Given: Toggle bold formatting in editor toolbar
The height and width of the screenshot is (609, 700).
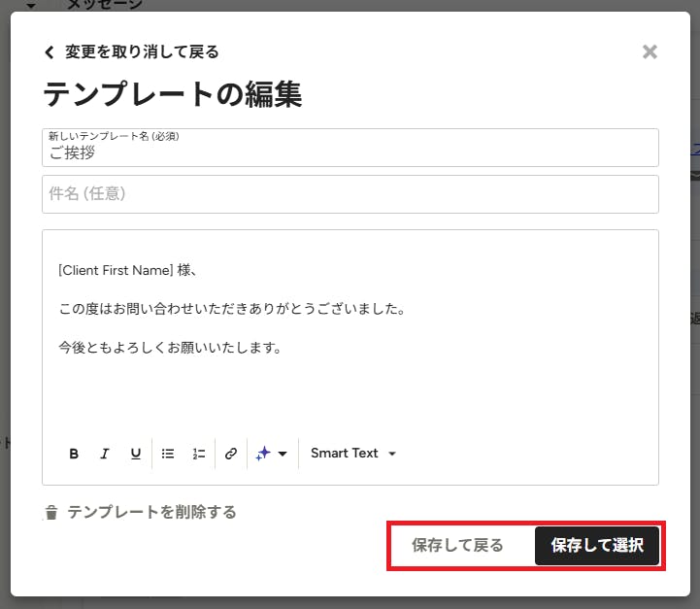Looking at the screenshot, I should tap(74, 454).
